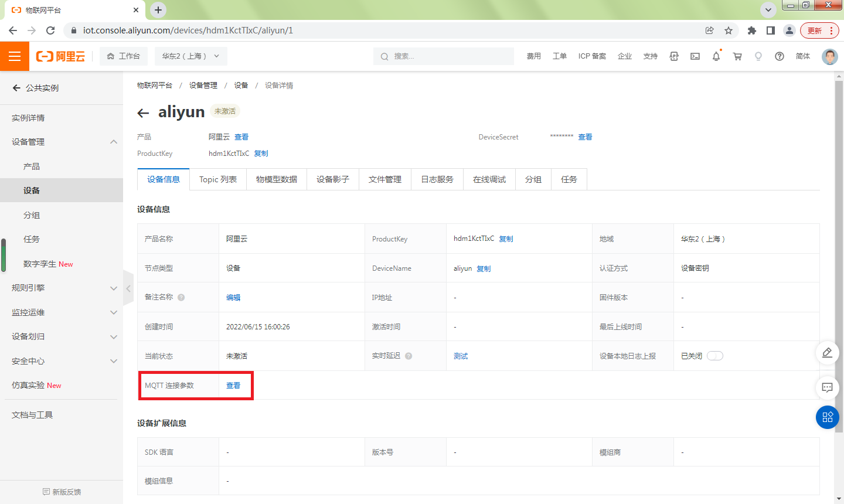Open the Chrome profile icon
844x504 pixels.
coord(789,30)
